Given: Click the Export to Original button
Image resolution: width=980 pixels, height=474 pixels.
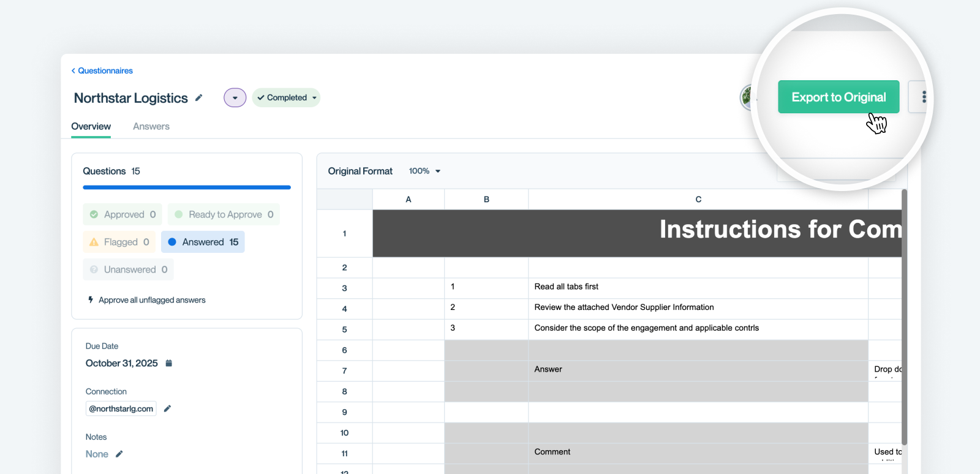Looking at the screenshot, I should pos(839,97).
